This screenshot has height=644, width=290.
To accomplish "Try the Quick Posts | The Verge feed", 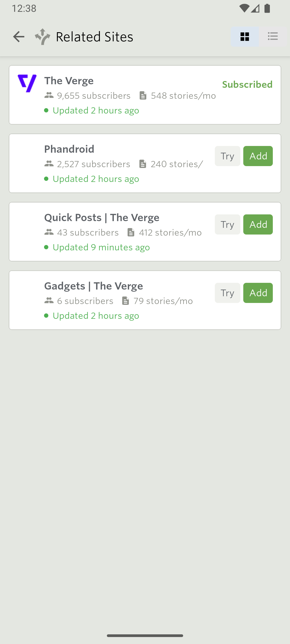I will [227, 225].
